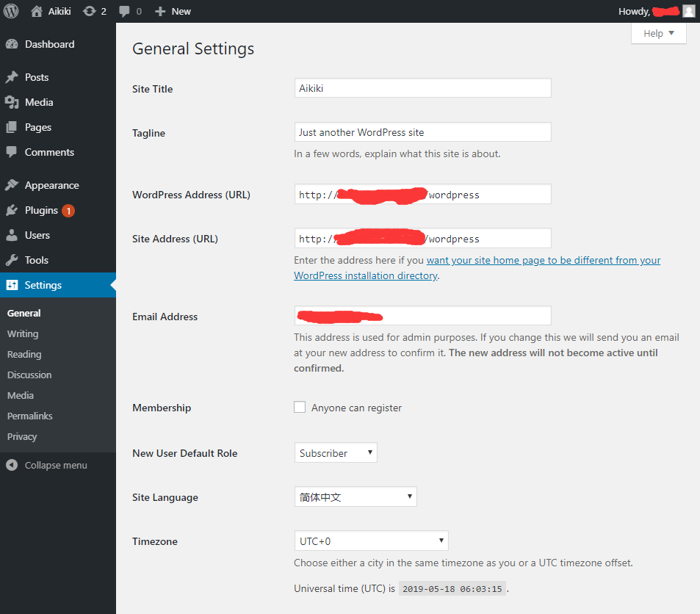Open the Writing settings submenu
This screenshot has width=700, height=614.
pyautogui.click(x=23, y=333)
